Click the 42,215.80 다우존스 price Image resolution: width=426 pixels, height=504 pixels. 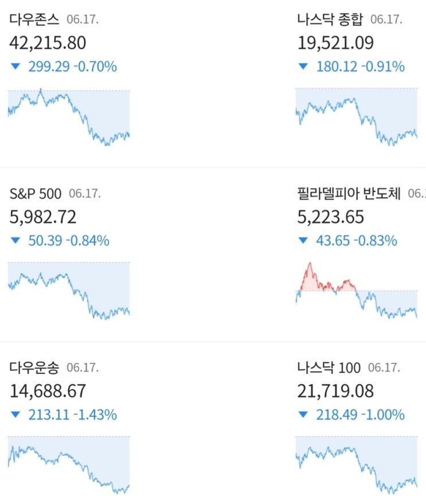click(x=48, y=44)
